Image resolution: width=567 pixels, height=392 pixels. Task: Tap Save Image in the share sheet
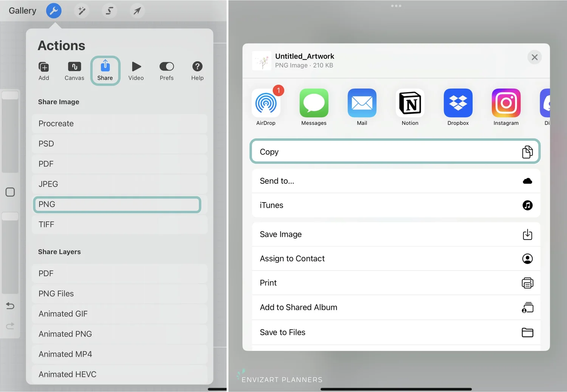395,234
